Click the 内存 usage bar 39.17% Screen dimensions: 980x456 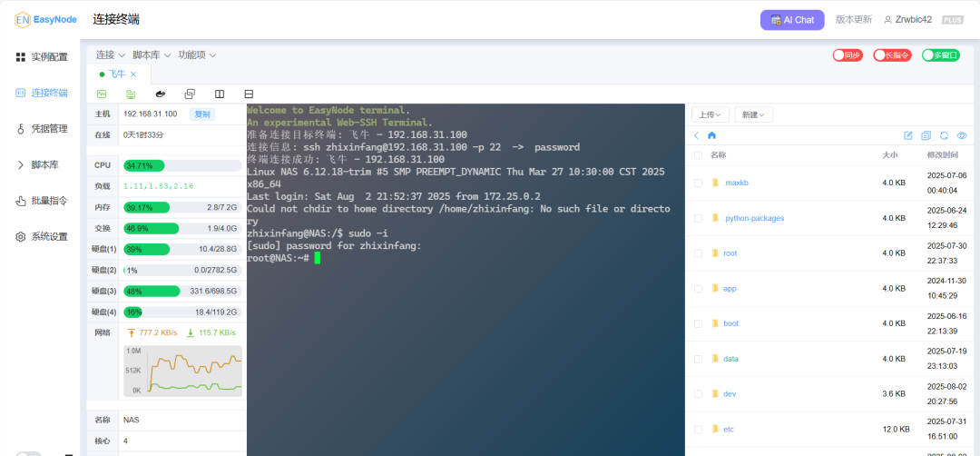click(182, 207)
